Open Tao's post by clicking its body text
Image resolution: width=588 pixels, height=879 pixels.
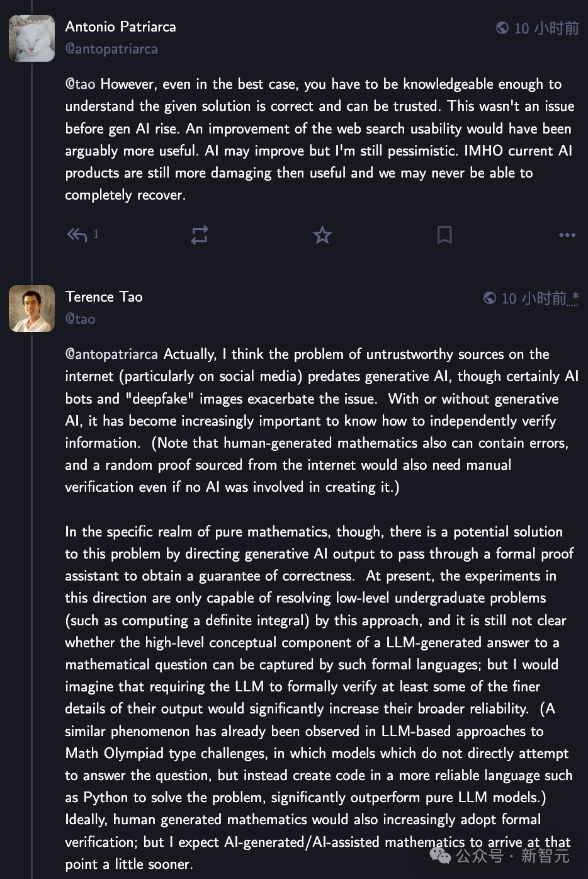320,608
